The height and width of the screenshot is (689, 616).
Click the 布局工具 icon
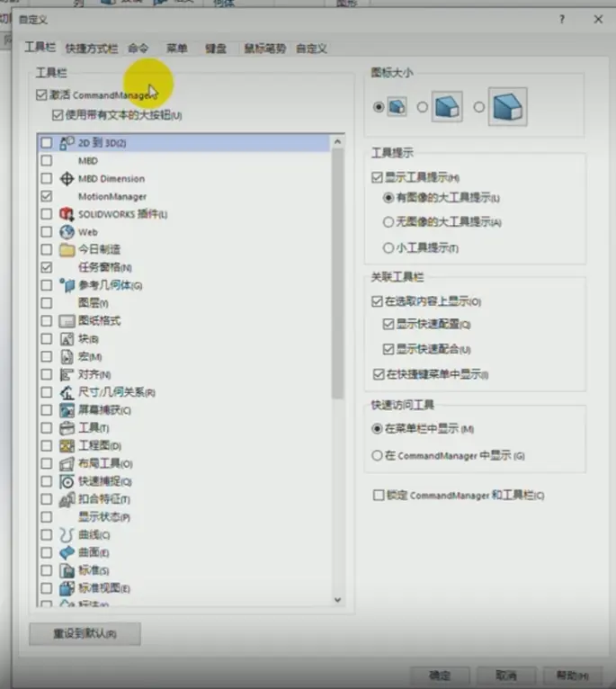67,463
